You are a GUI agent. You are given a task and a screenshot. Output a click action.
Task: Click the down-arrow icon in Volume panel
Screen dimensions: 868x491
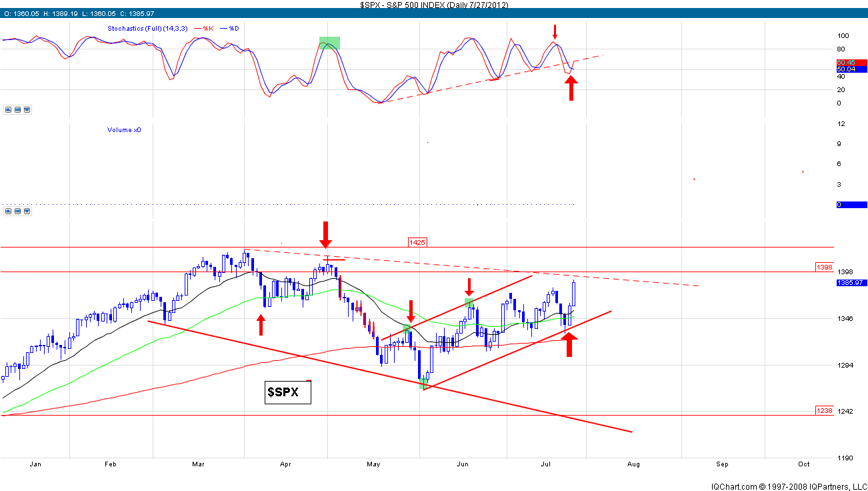(x=27, y=211)
